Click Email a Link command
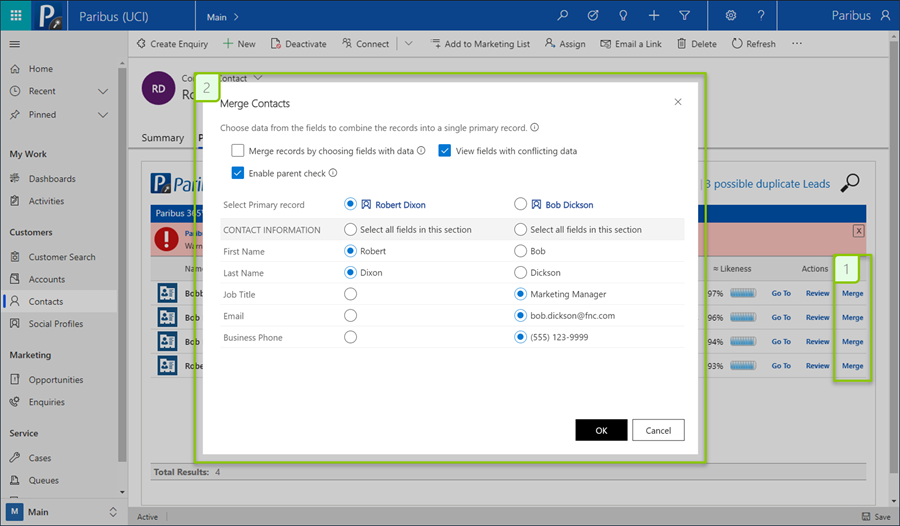900x526 pixels. click(x=631, y=44)
